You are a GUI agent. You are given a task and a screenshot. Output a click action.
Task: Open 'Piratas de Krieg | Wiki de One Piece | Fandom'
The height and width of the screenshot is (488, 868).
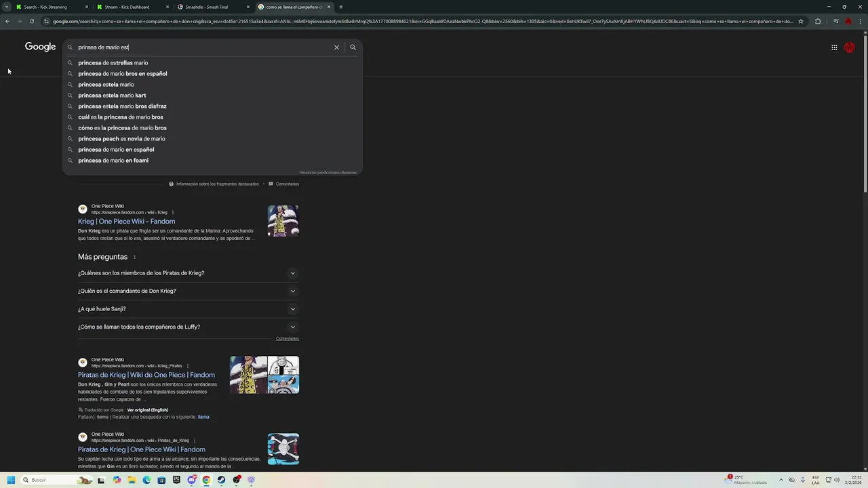tap(146, 375)
